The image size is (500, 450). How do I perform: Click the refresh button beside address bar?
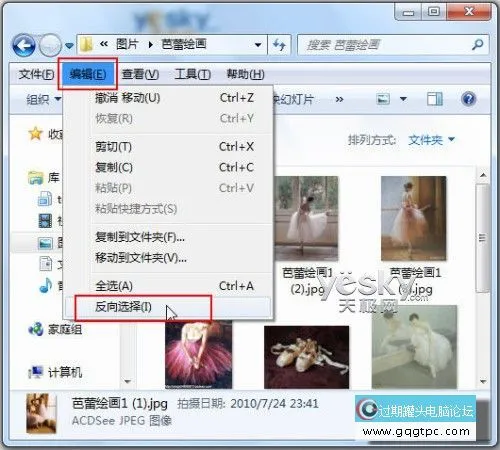click(279, 45)
